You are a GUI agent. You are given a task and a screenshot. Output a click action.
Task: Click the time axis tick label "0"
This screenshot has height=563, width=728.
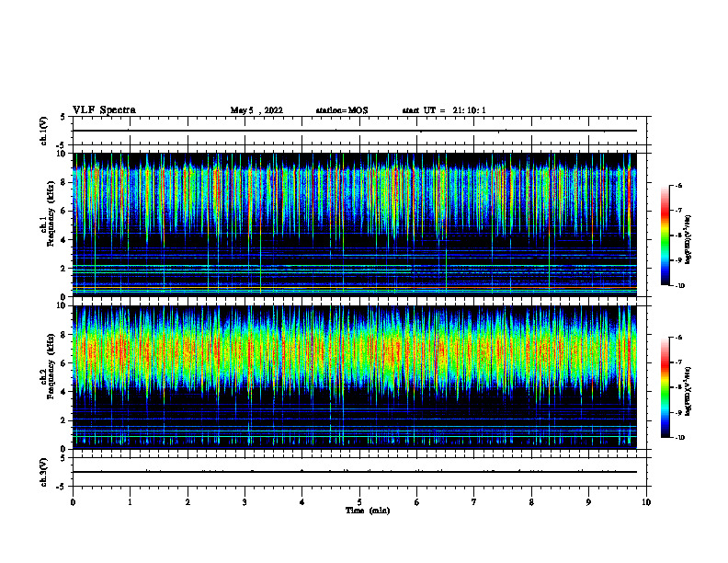pos(73,502)
